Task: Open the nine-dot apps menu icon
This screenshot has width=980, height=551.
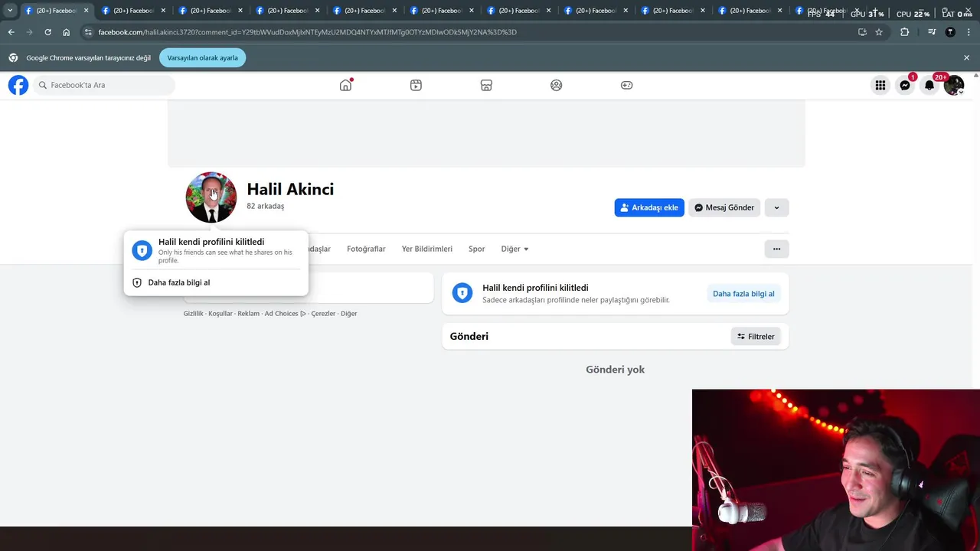Action: pyautogui.click(x=880, y=85)
